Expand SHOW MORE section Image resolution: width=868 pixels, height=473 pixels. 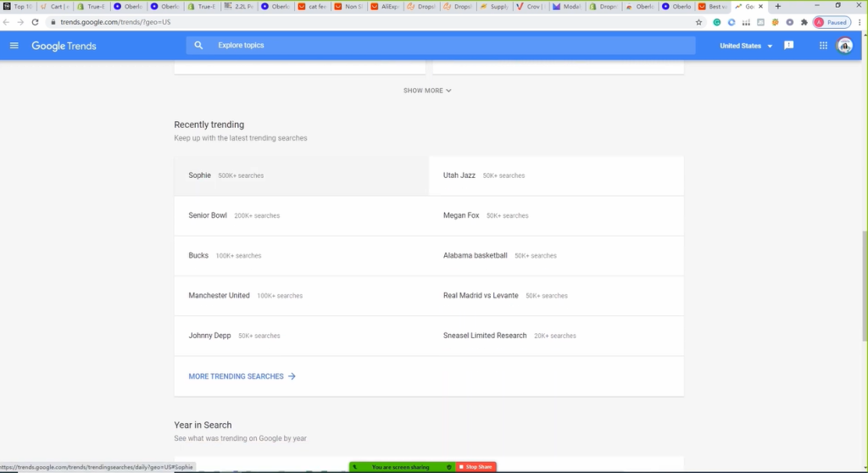click(427, 91)
